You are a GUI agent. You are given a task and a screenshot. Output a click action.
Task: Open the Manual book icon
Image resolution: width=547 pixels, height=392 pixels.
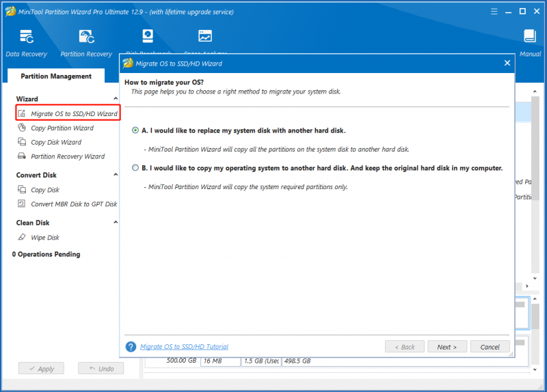pos(530,36)
